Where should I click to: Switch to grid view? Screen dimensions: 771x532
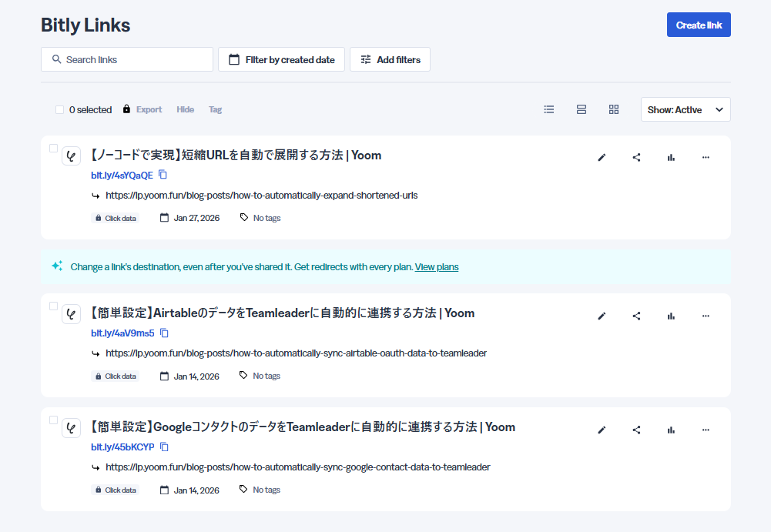[614, 109]
